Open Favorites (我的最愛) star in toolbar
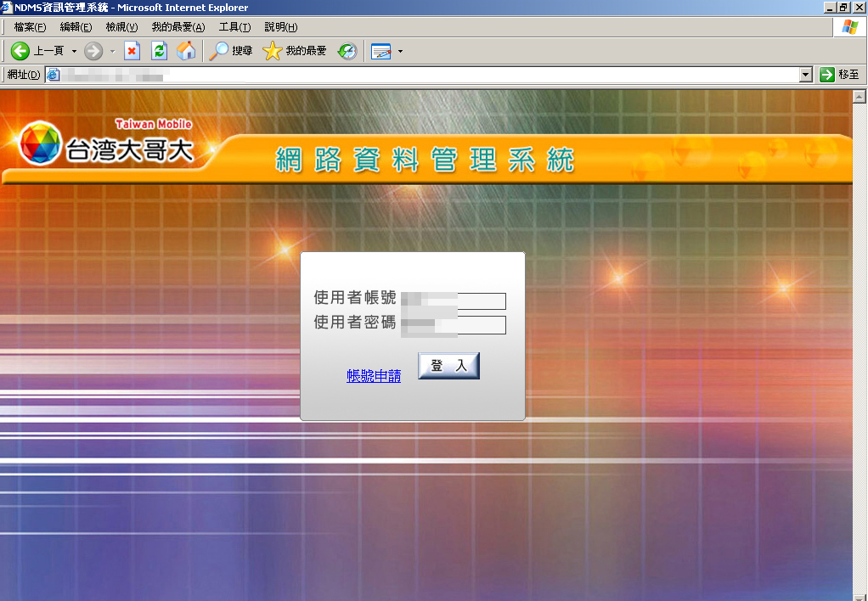This screenshot has width=868, height=601. pyautogui.click(x=272, y=51)
